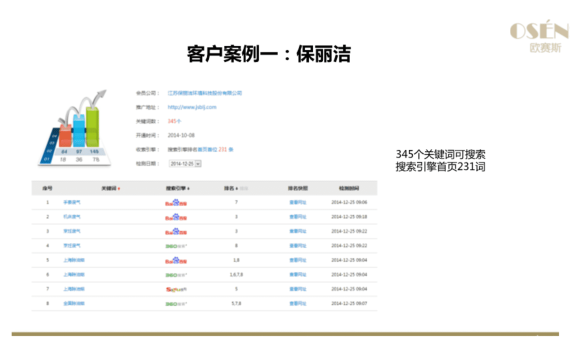The width and height of the screenshot is (570, 360).
Task: Click 查看网址 link in row 7
Action: [298, 289]
